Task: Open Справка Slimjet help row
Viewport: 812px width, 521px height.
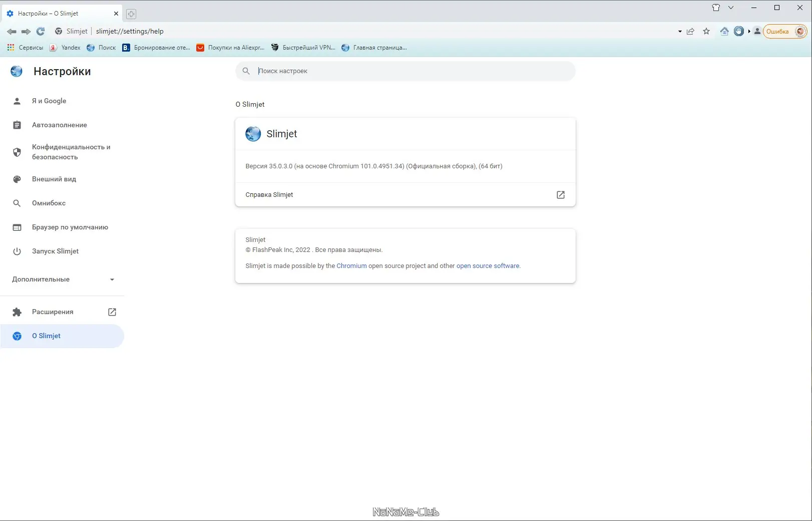Action: point(405,195)
